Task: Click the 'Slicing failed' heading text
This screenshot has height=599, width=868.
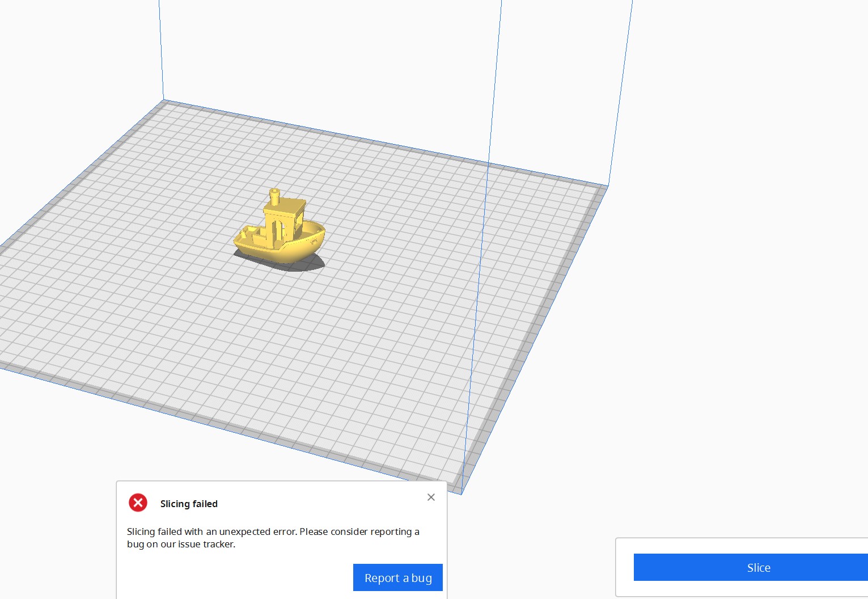Action: (189, 504)
